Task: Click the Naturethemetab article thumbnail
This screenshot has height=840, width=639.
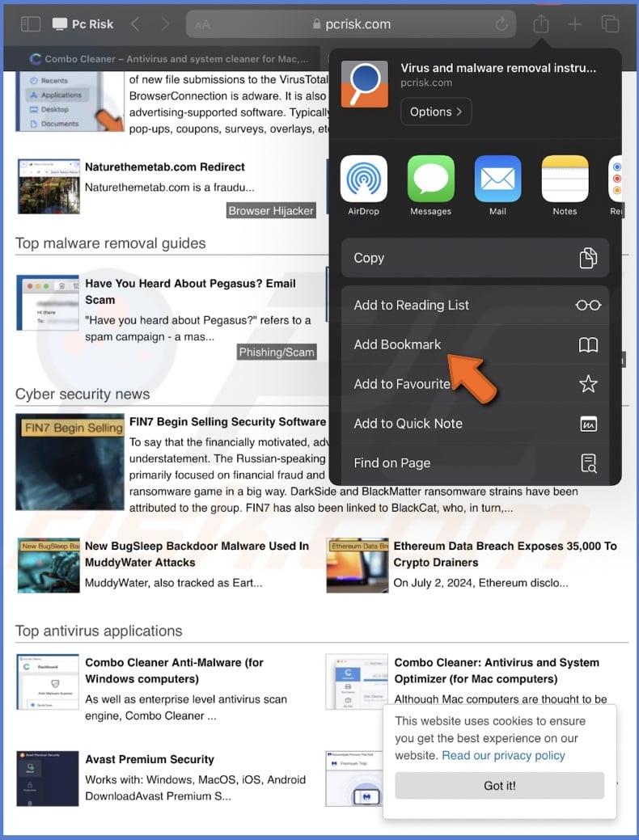Action: 49,186
